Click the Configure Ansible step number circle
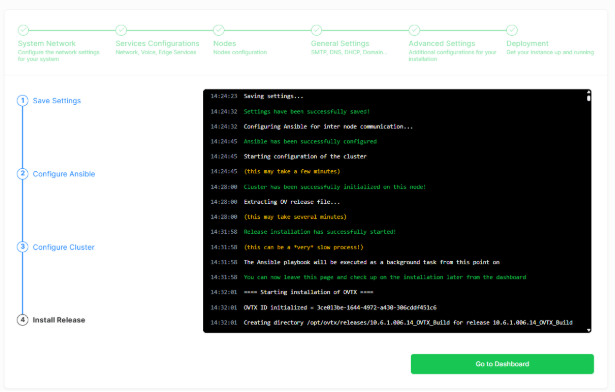This screenshot has width=615, height=392. point(22,173)
